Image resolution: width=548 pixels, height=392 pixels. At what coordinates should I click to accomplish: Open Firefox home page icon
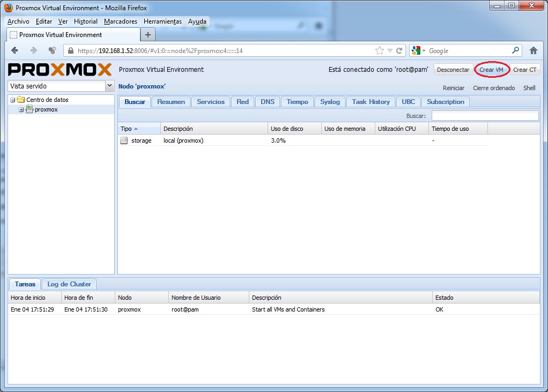[534, 50]
